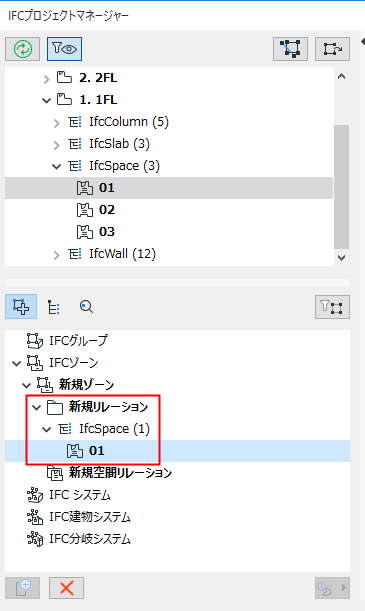Expand the IfcWall (12) group
Screen dimensions: 365x611
56,255
